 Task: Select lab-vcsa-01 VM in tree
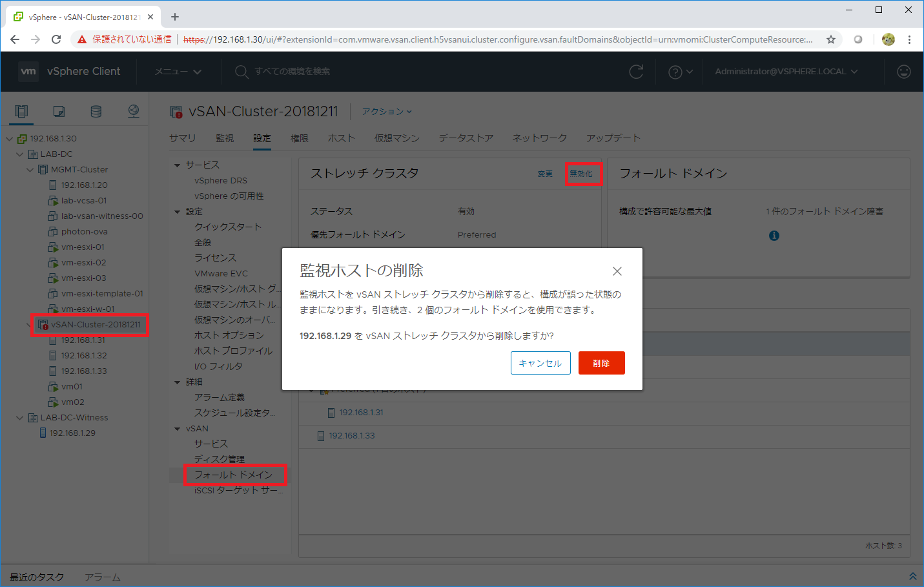pyautogui.click(x=84, y=200)
